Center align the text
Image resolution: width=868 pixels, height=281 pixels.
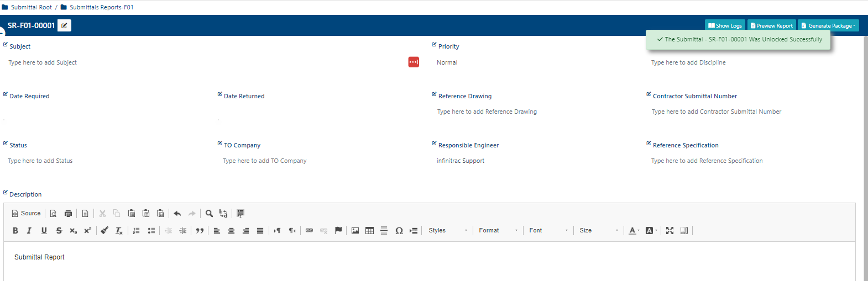tap(231, 231)
